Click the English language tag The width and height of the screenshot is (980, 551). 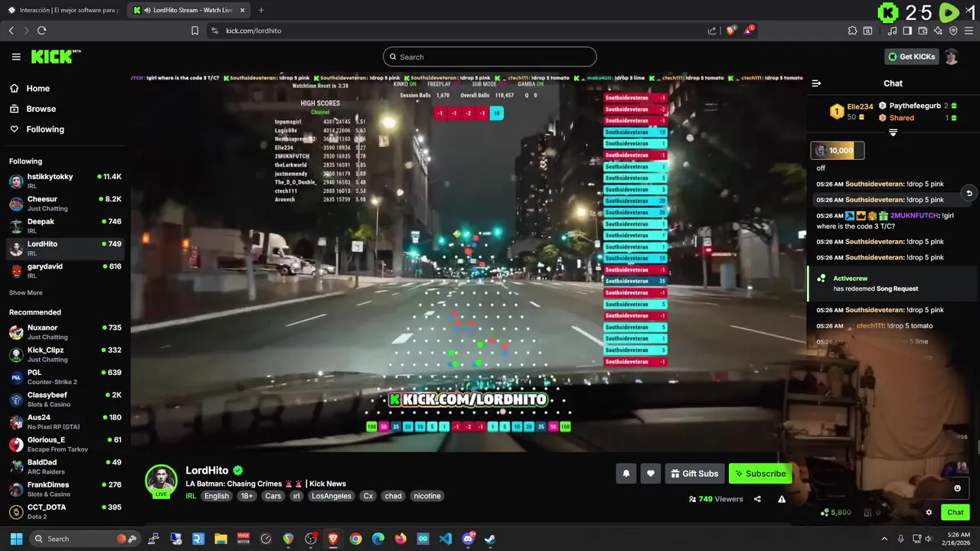tap(217, 496)
